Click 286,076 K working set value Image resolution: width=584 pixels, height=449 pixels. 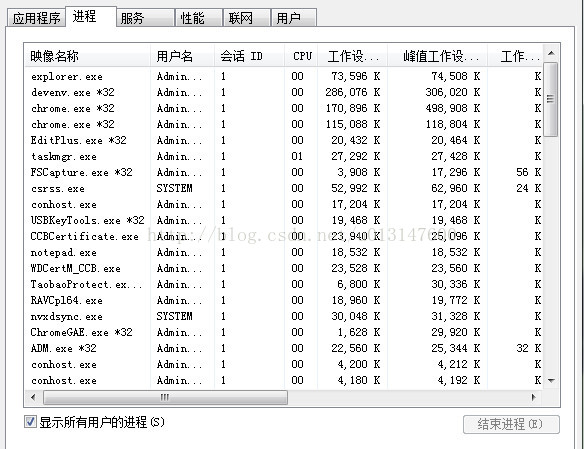click(x=353, y=92)
